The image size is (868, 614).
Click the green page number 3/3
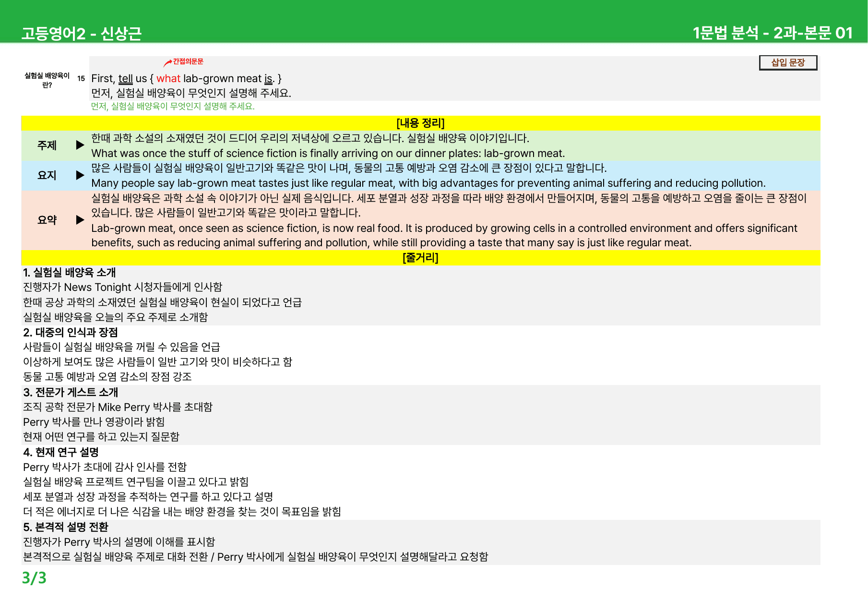34,578
